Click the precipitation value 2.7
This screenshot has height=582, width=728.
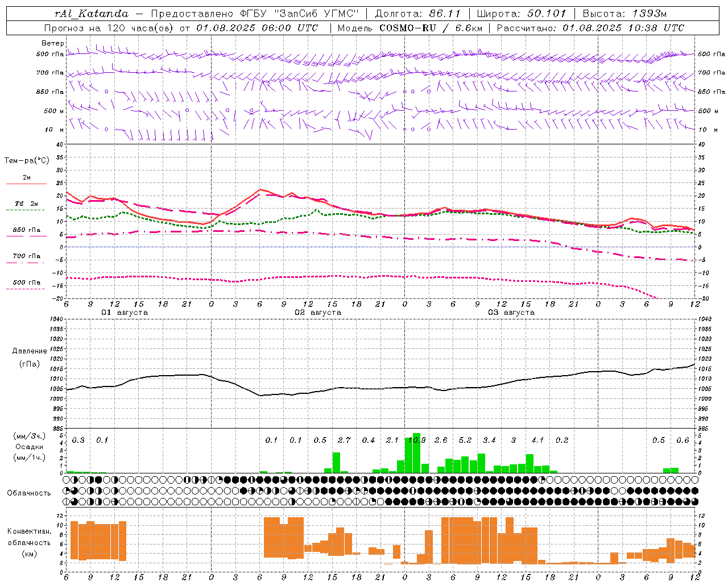[344, 440]
